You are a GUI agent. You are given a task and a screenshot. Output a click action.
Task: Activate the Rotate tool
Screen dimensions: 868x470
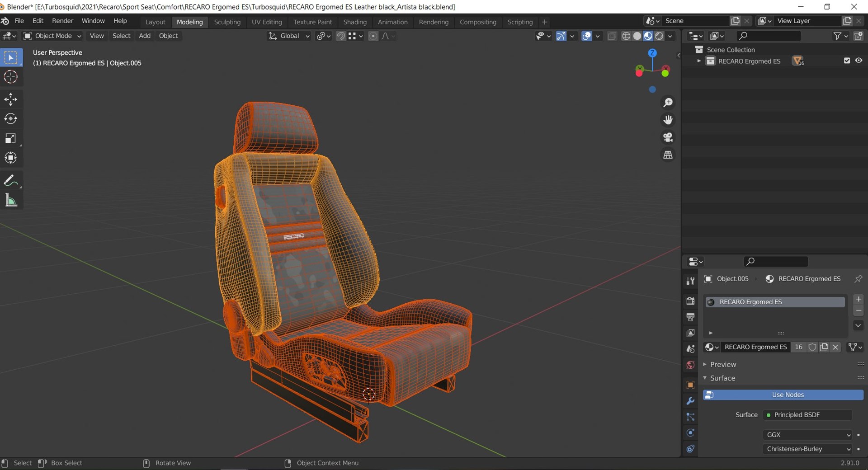(11, 119)
